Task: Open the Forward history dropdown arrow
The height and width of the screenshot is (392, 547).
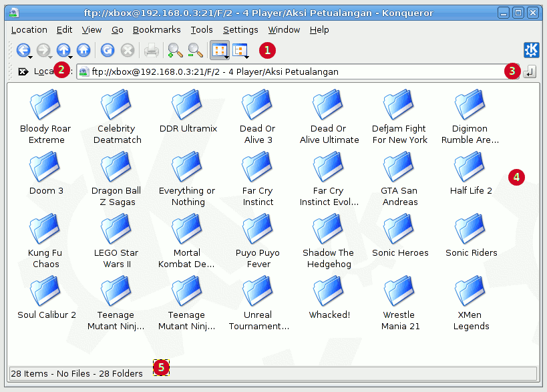Action: tap(51, 57)
